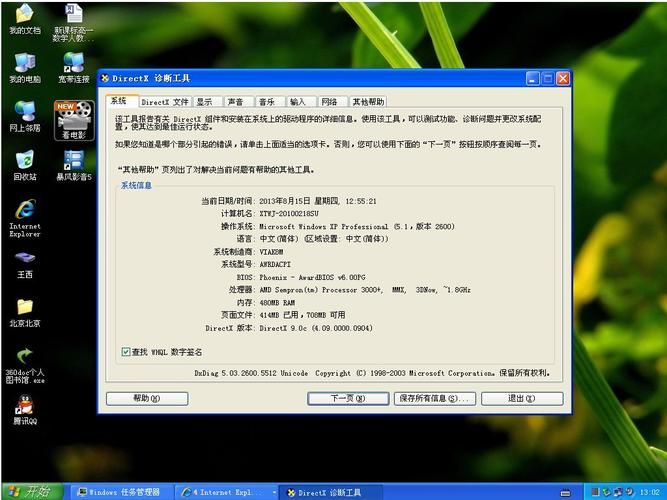Click the 480MB RAM memory value

[277, 303]
